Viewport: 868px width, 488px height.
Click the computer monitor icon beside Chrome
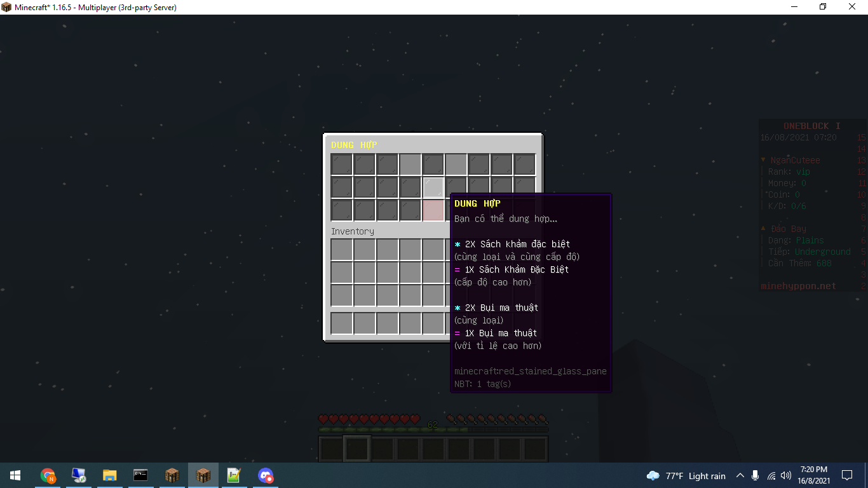[79, 475]
